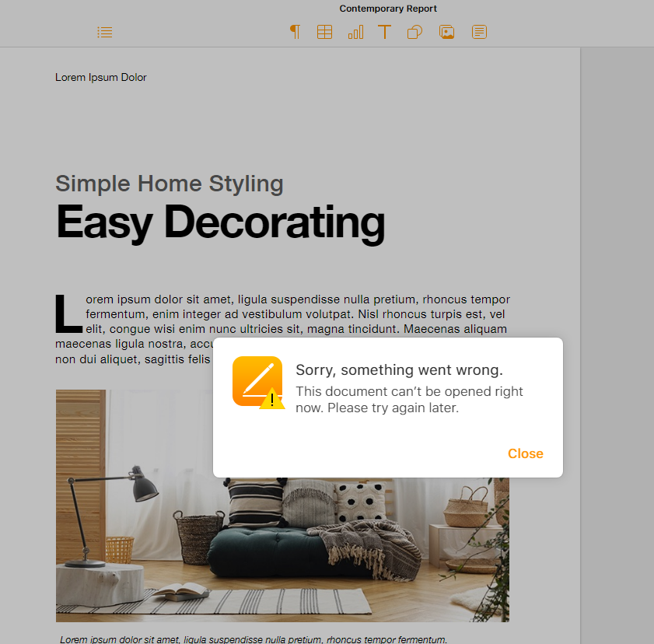
Task: Click 'Sorry, something went wrong.' dialog title
Action: (399, 370)
